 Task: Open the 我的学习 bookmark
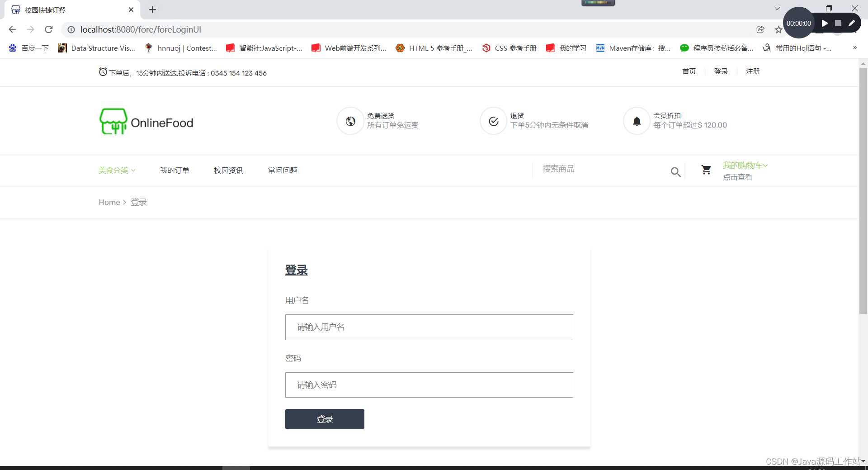pyautogui.click(x=566, y=48)
